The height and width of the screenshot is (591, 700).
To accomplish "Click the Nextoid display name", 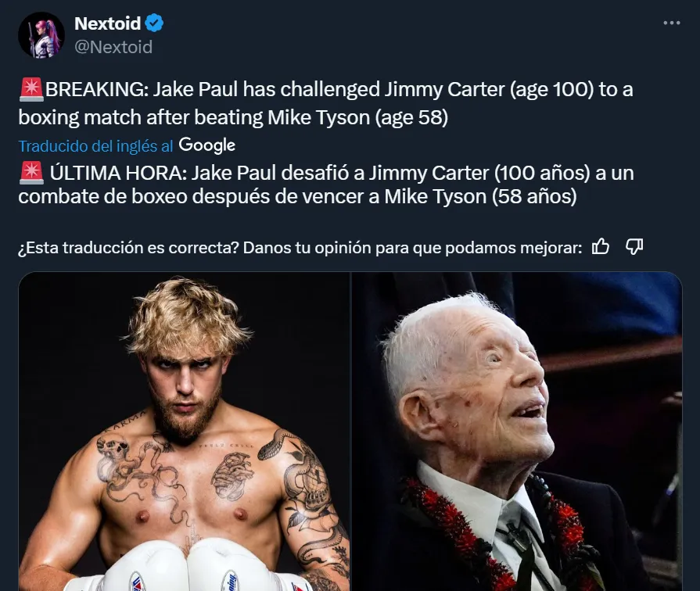I will [x=108, y=23].
